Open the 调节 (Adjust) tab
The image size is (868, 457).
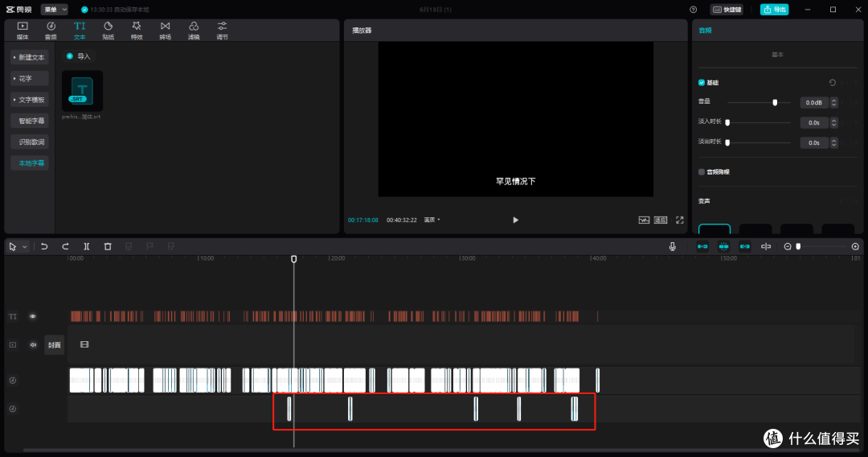(x=222, y=31)
